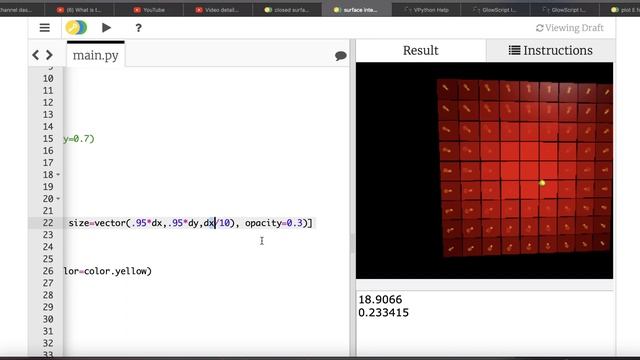This screenshot has width=640, height=360.
Task: Click 'lor=color.yellow)' on line 26
Action: 108,271
